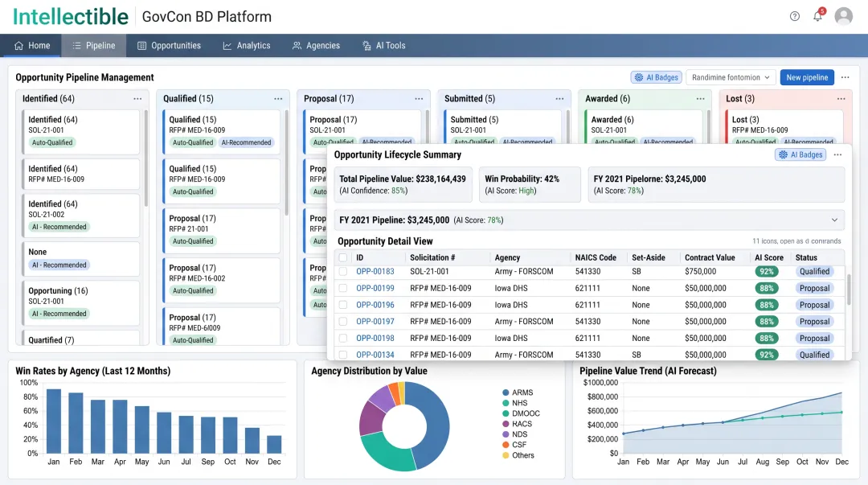
Task: Create a New pipeline
Action: [x=807, y=77]
